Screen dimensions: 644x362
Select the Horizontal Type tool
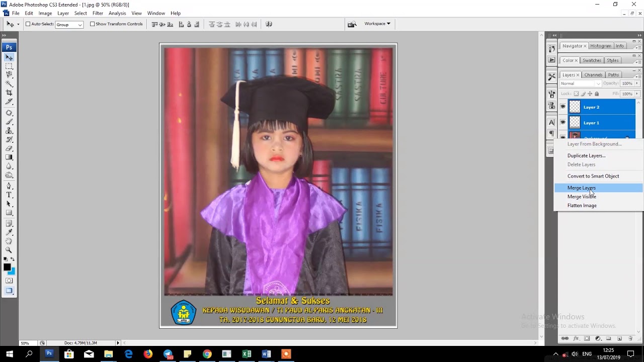pyautogui.click(x=9, y=195)
